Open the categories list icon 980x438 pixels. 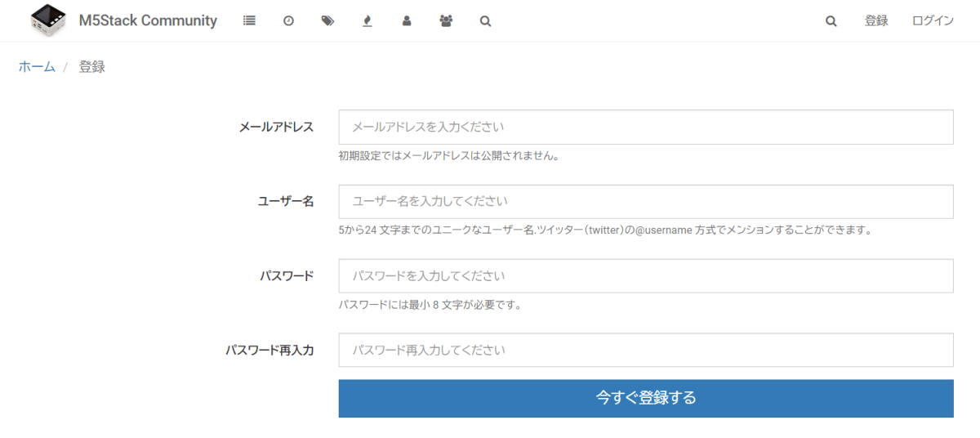(x=249, y=21)
